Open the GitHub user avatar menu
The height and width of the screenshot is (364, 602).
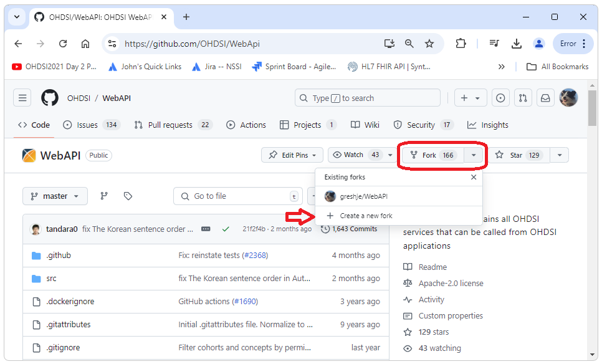click(568, 97)
